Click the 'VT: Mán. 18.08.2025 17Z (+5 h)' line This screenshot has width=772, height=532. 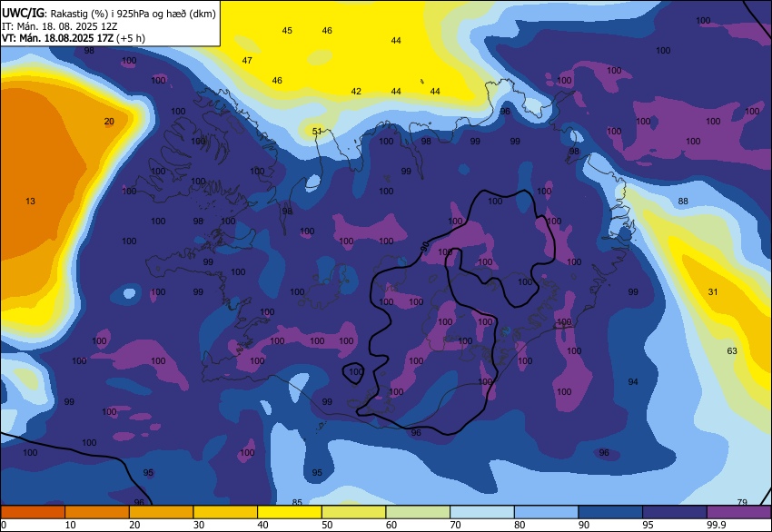tap(74, 38)
